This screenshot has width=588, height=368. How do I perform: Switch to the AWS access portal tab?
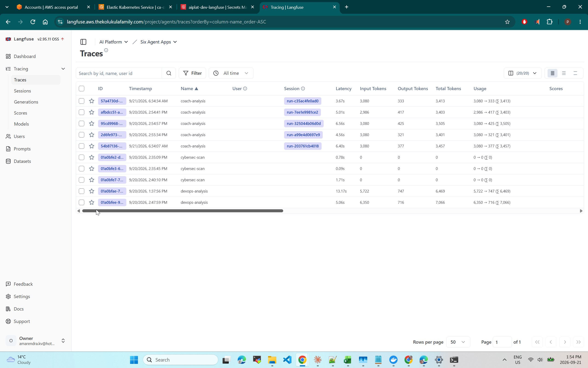(51, 7)
